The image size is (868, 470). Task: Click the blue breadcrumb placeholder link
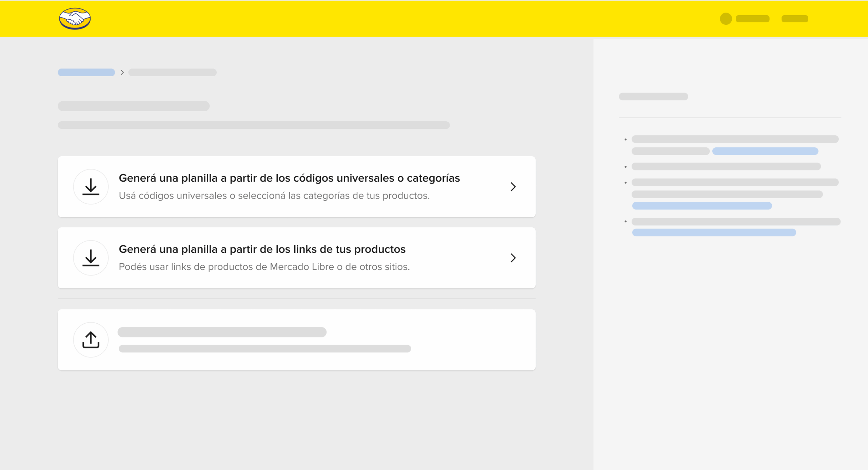pyautogui.click(x=86, y=73)
